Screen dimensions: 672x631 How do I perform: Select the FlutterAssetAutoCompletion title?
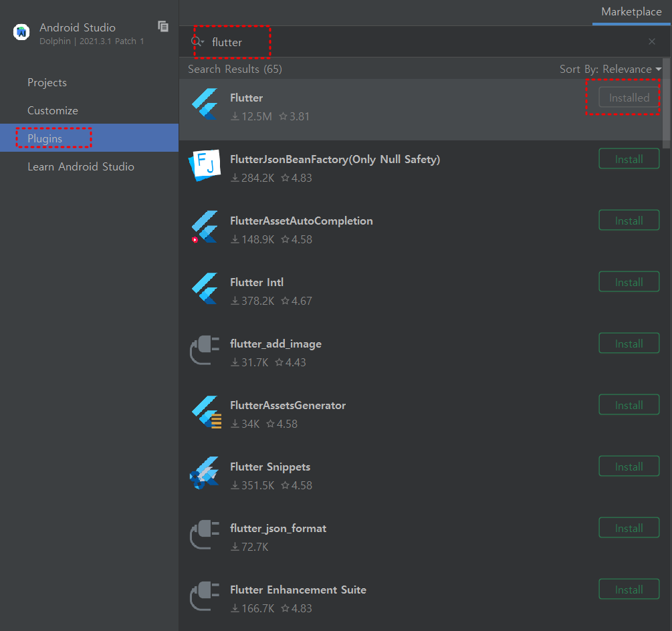coord(302,221)
